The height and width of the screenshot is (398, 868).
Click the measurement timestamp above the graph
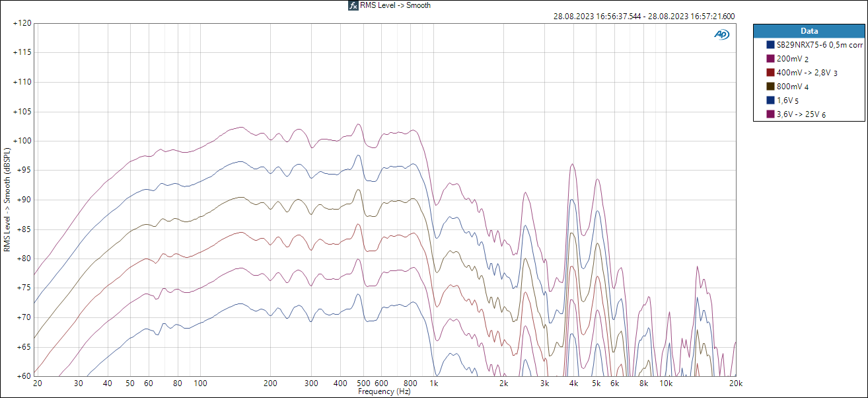pyautogui.click(x=644, y=17)
